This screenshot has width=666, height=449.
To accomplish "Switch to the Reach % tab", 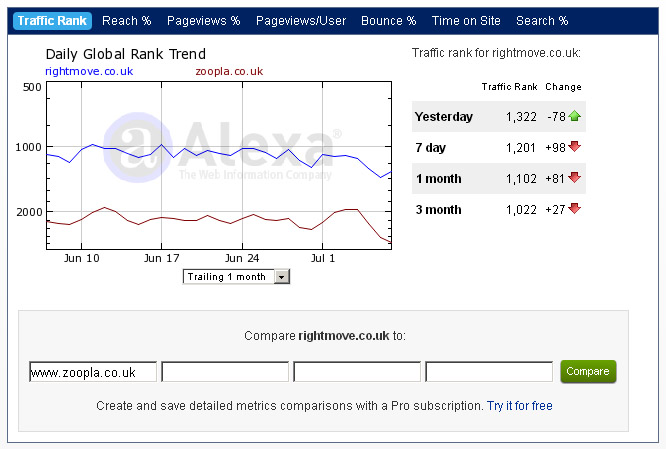I will [x=127, y=21].
